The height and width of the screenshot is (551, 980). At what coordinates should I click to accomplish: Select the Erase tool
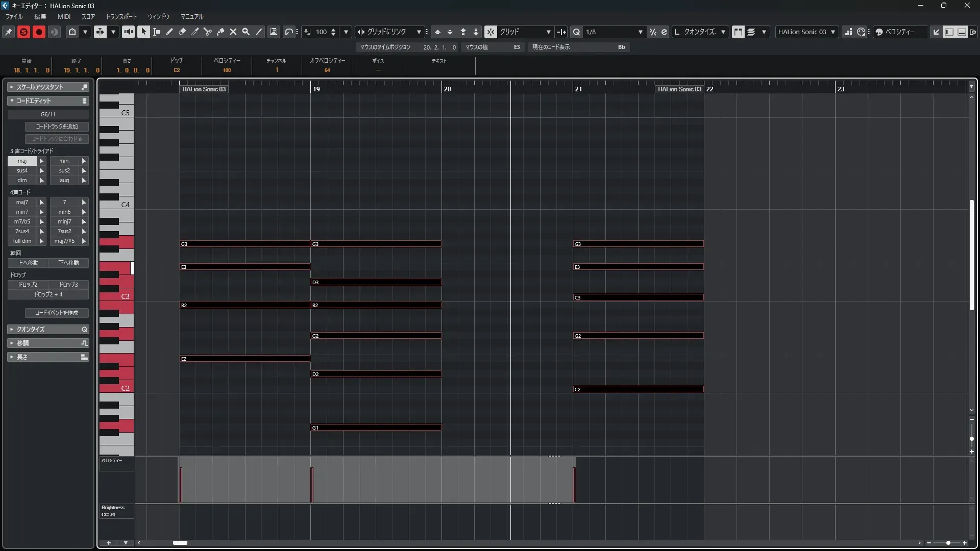[x=182, y=32]
